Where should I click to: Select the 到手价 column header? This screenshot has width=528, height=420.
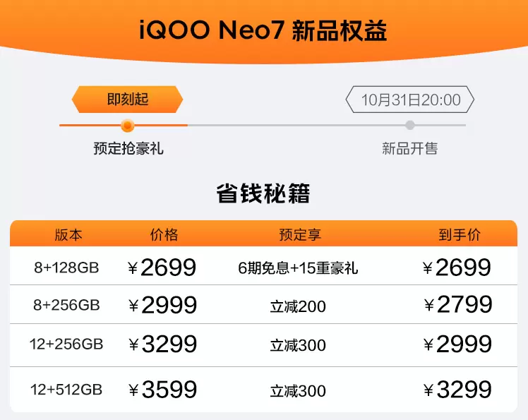click(x=460, y=235)
